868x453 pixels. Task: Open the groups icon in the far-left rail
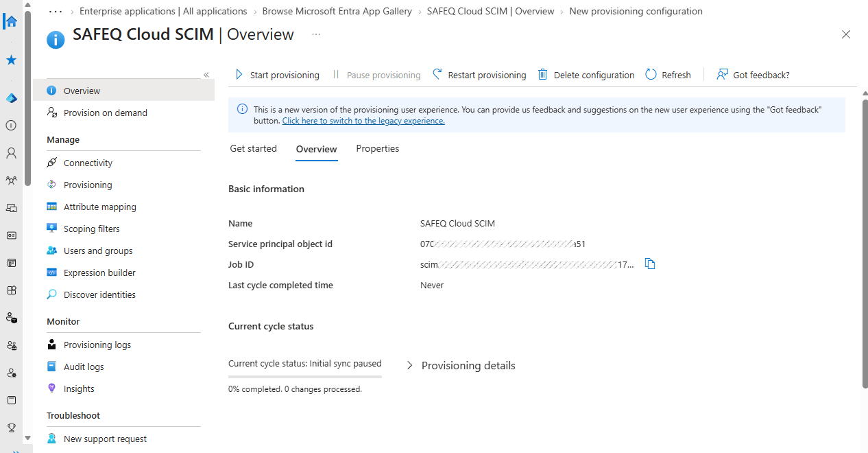pos(11,181)
